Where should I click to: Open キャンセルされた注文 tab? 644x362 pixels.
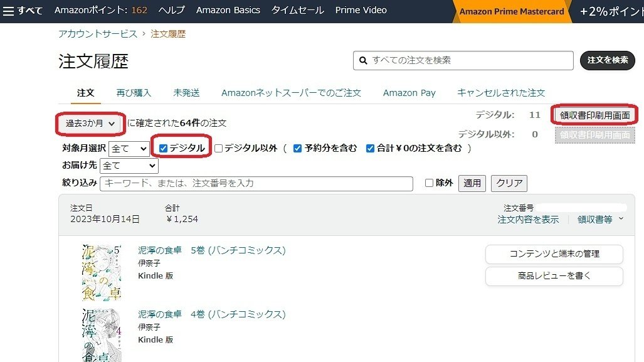(x=501, y=93)
